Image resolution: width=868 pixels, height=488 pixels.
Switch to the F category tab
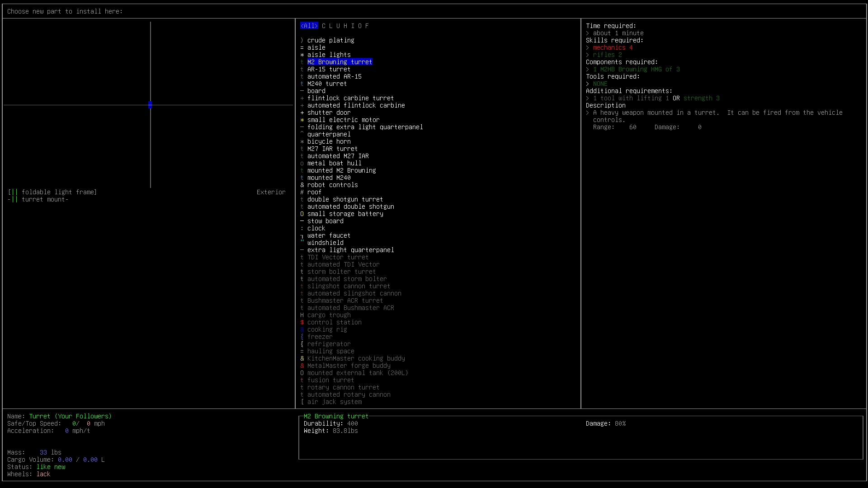368,26
